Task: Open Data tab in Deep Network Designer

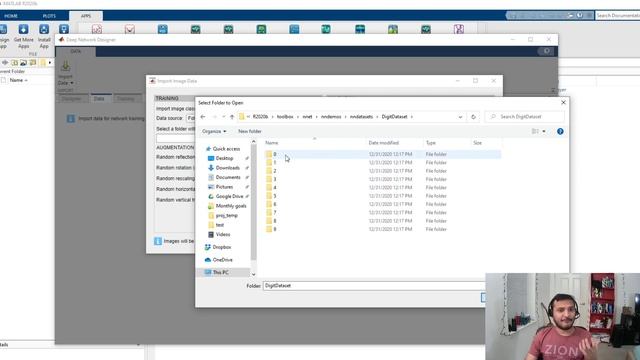Action: pyautogui.click(x=99, y=99)
